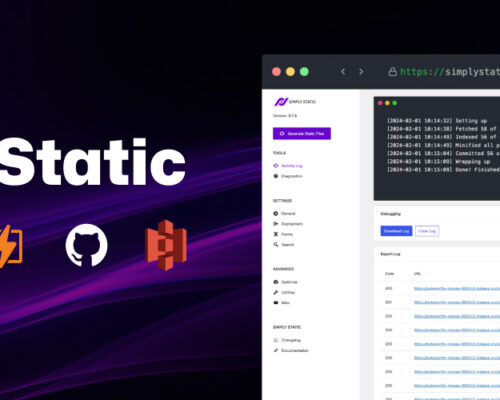Viewport: 500px width, 400px height.
Task: Go forward with browser forward arrow
Action: coord(361,72)
